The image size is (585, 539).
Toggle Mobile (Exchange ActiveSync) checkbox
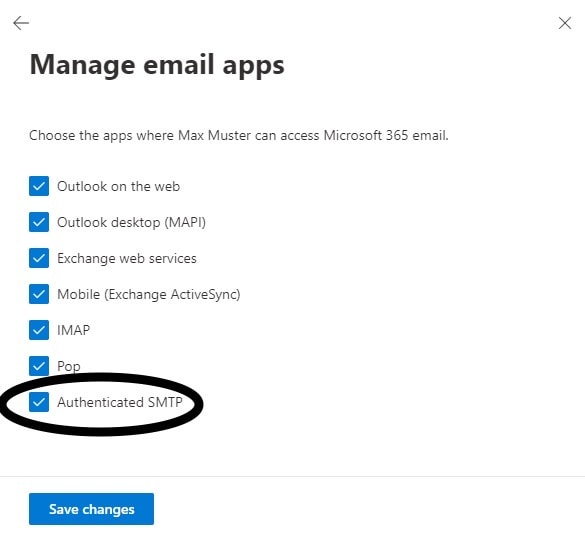point(39,294)
